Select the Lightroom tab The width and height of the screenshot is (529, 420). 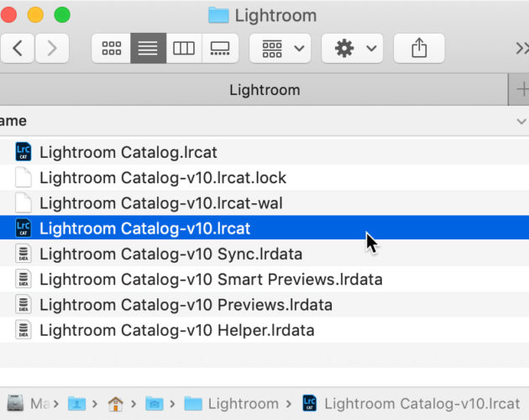coord(254,90)
